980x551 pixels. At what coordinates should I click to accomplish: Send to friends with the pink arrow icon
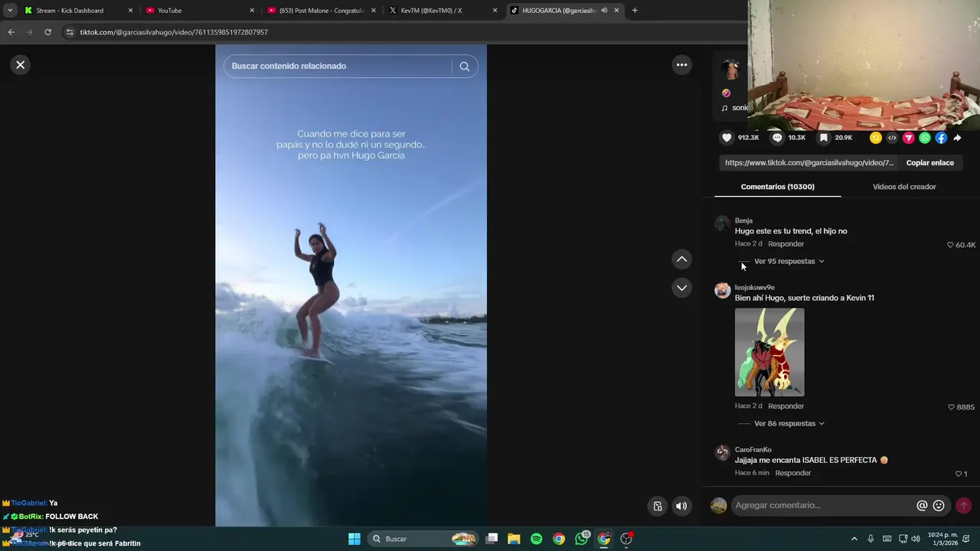pyautogui.click(x=909, y=138)
